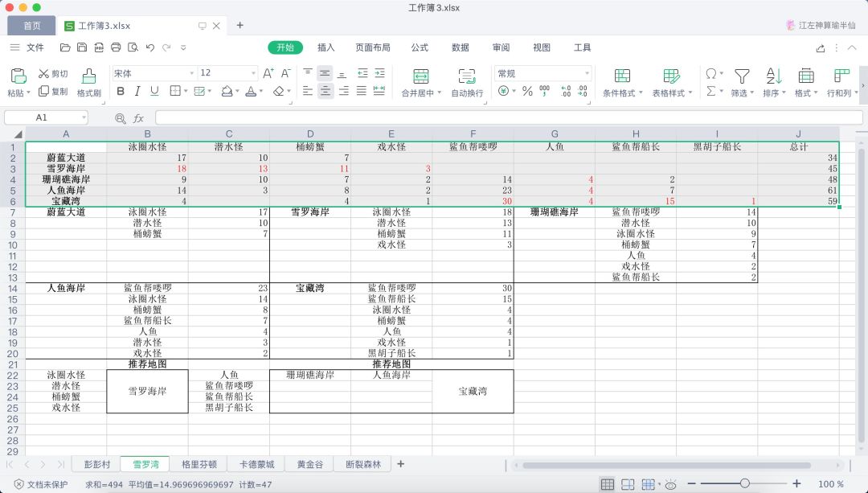868x493 pixels.
Task: Click the fill color bucket swatch
Action: click(227, 92)
